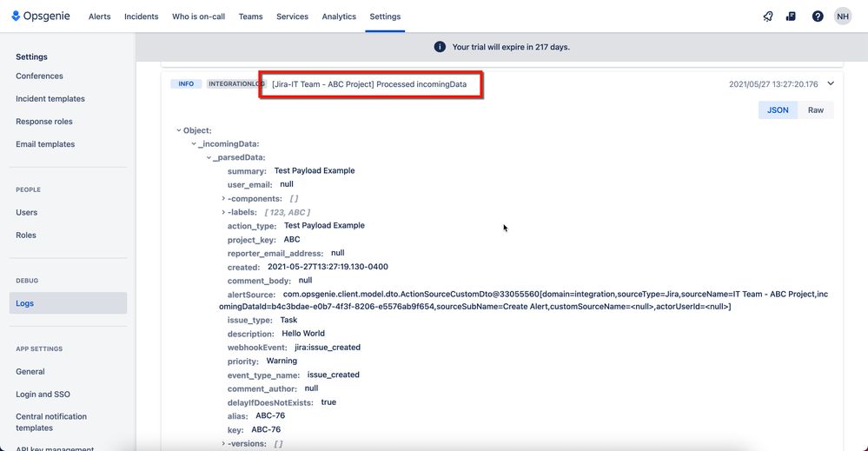
Task: Switch log view to JSON
Action: pyautogui.click(x=778, y=110)
